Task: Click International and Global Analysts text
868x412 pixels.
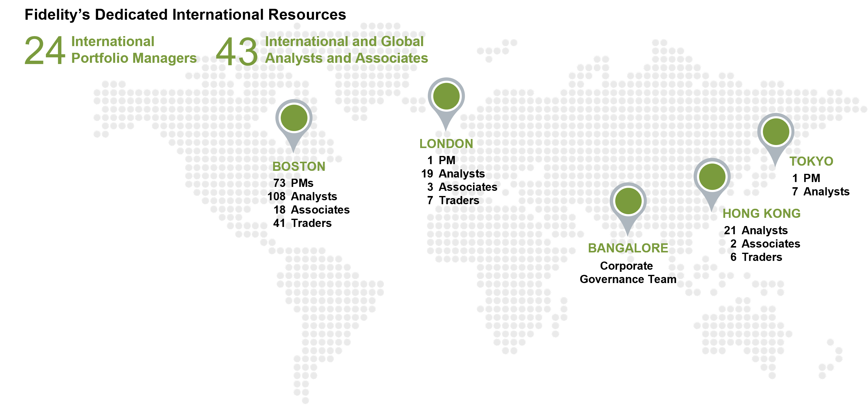Action: (346, 50)
